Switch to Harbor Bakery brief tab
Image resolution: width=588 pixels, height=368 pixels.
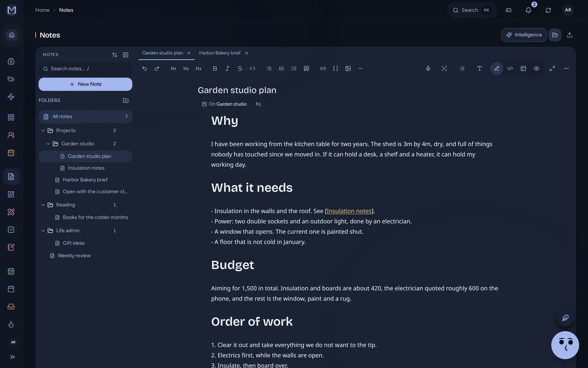point(220,53)
